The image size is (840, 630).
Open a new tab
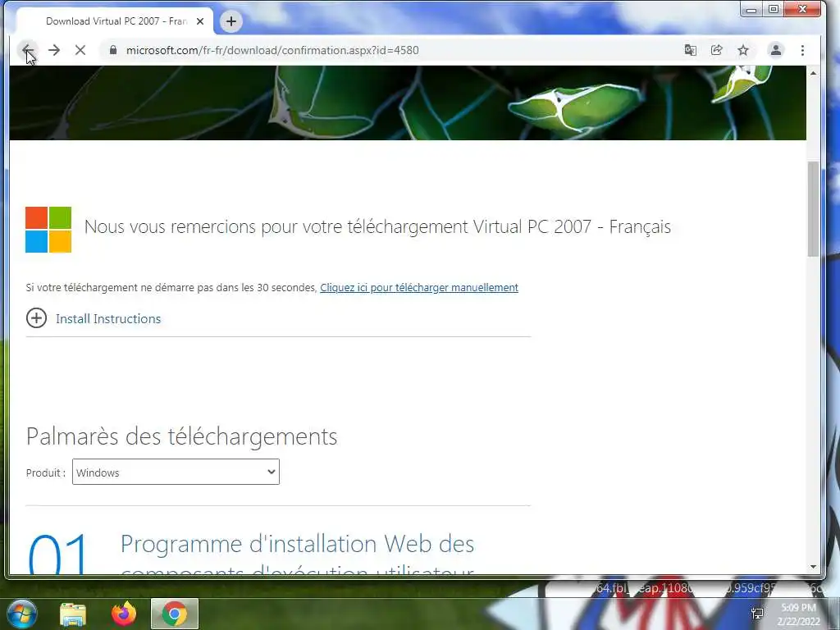point(231,21)
